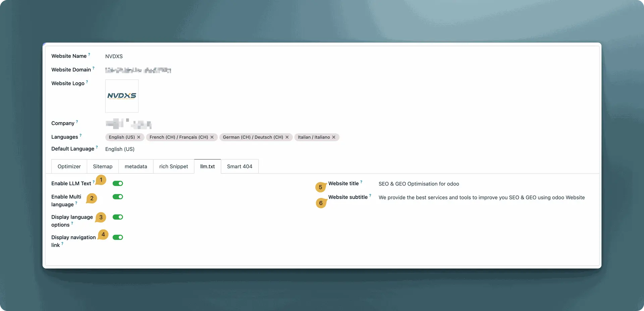Remove German (CH) language tag
644x311 pixels.
[287, 137]
